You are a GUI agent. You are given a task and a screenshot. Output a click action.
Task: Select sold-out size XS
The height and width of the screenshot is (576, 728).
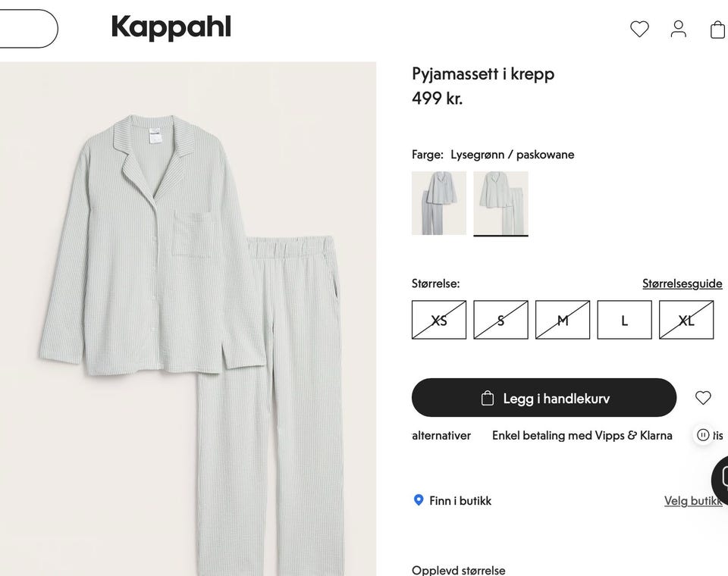click(x=439, y=320)
